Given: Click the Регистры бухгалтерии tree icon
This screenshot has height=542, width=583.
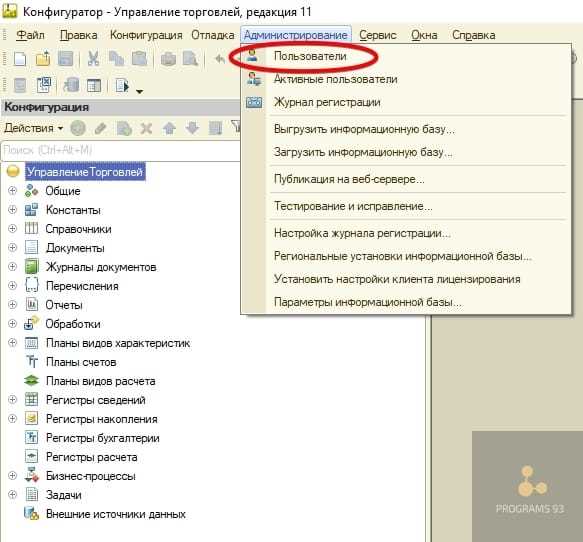Looking at the screenshot, I should point(32,437).
